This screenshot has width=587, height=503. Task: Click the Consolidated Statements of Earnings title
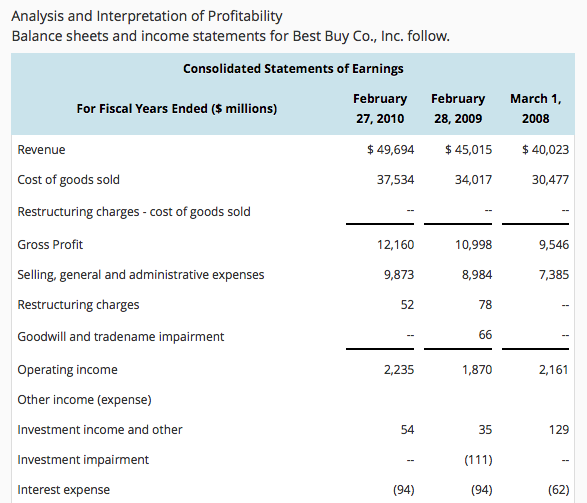pos(293,69)
